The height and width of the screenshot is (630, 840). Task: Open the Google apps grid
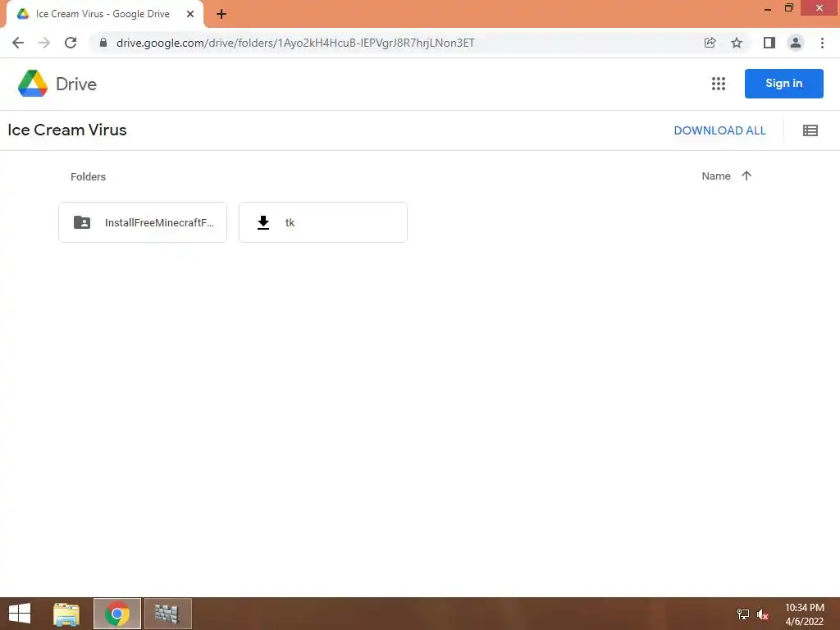[x=719, y=84]
